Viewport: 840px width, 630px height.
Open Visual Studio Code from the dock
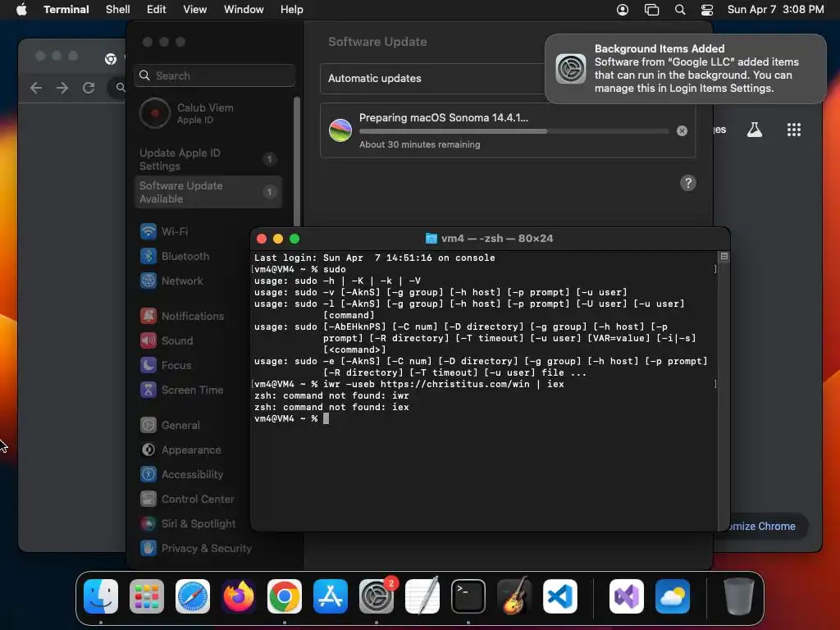[x=560, y=596]
